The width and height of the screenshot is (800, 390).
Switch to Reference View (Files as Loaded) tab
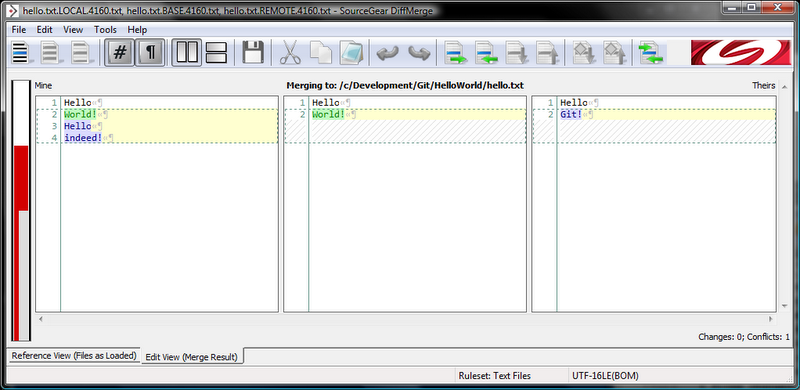pos(74,356)
